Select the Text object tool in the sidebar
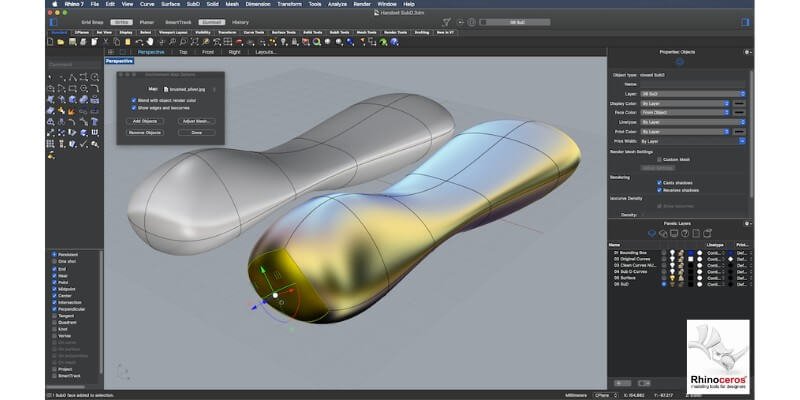This screenshot has width=800, height=400. click(95, 122)
